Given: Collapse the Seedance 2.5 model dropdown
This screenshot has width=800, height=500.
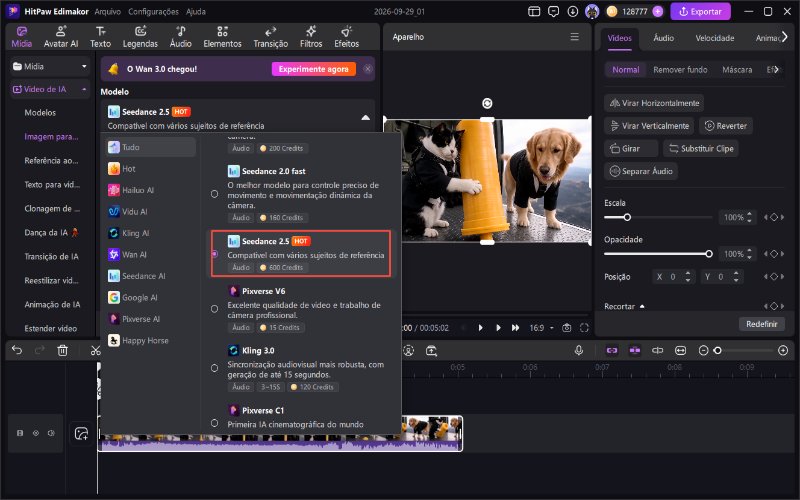Looking at the screenshot, I should coord(365,118).
